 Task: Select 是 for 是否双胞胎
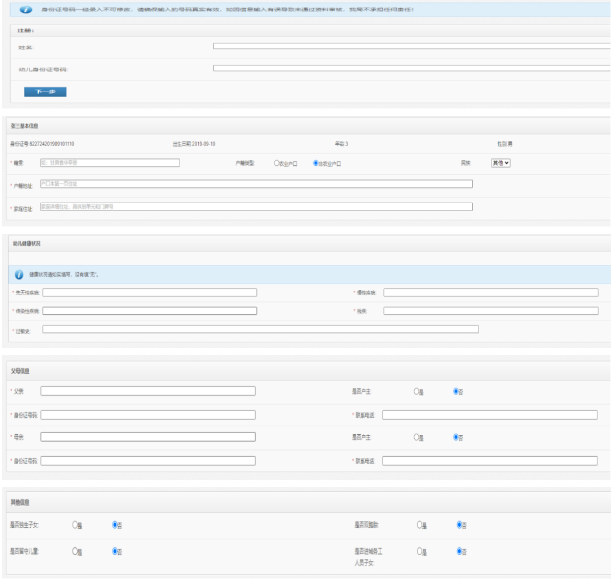coord(419,524)
